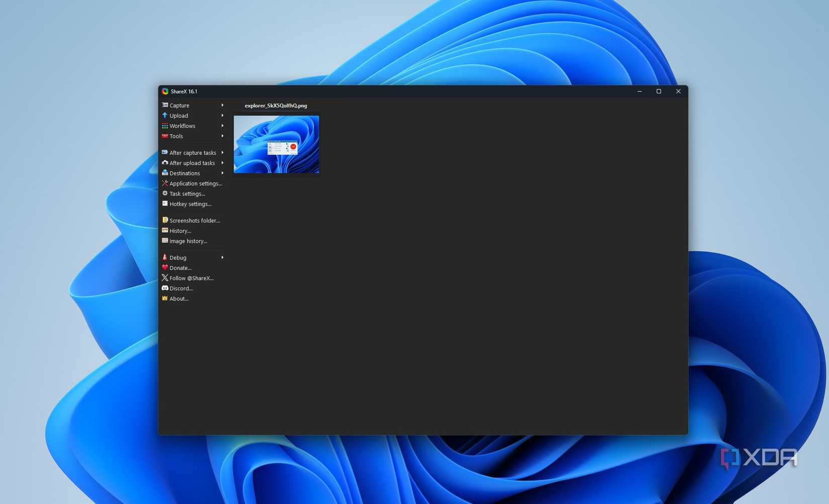
Task: Open the Screenshots folder
Action: [x=193, y=221]
